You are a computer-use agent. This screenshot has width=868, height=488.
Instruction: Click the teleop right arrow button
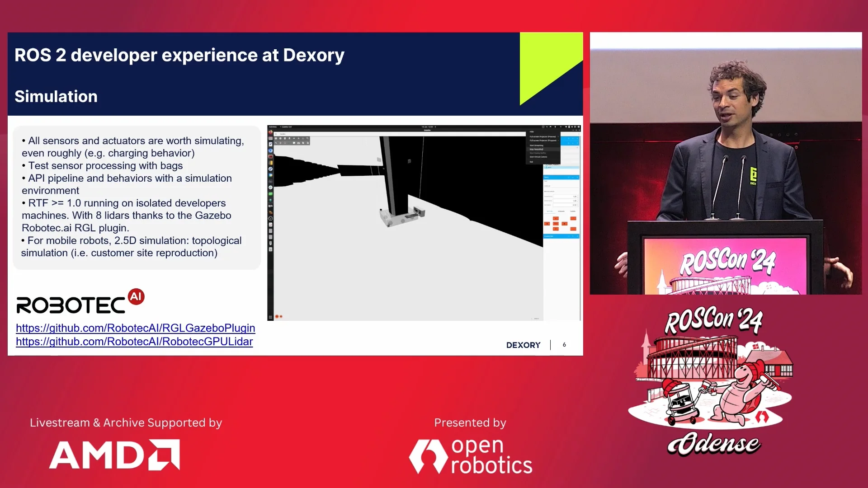[565, 224]
